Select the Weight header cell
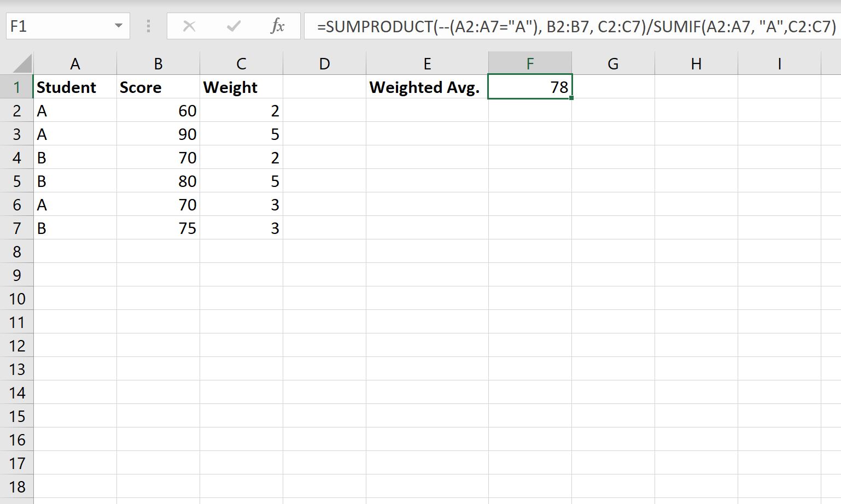The height and width of the screenshot is (504, 841). click(x=241, y=87)
